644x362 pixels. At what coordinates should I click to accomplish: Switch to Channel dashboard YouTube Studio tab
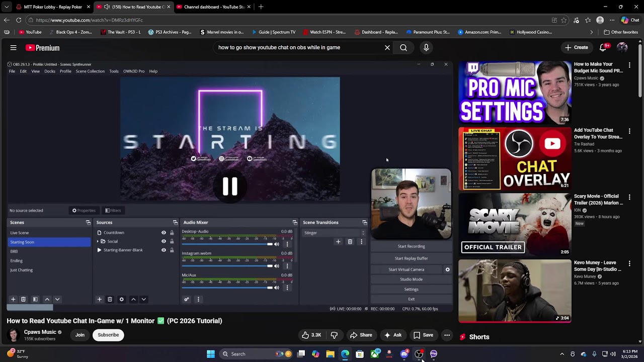[214, 7]
